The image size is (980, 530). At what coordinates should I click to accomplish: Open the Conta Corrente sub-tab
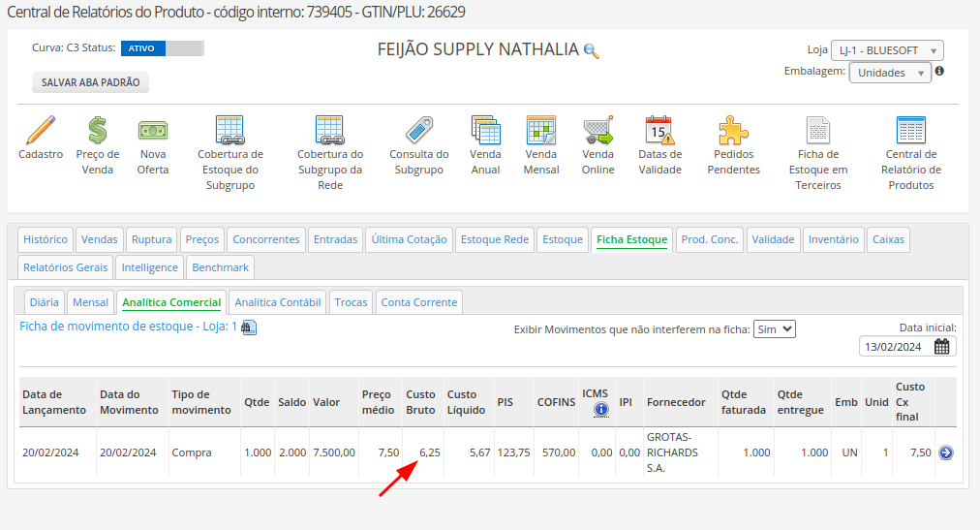pyautogui.click(x=418, y=302)
